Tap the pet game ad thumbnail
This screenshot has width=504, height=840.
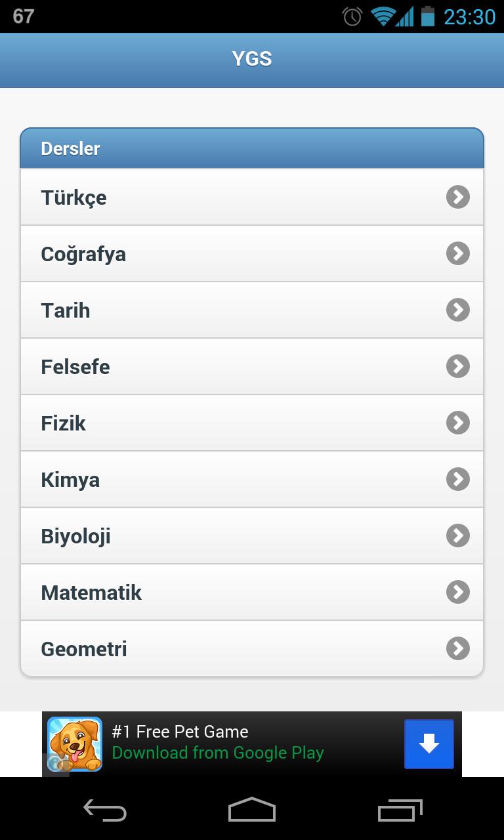75,744
